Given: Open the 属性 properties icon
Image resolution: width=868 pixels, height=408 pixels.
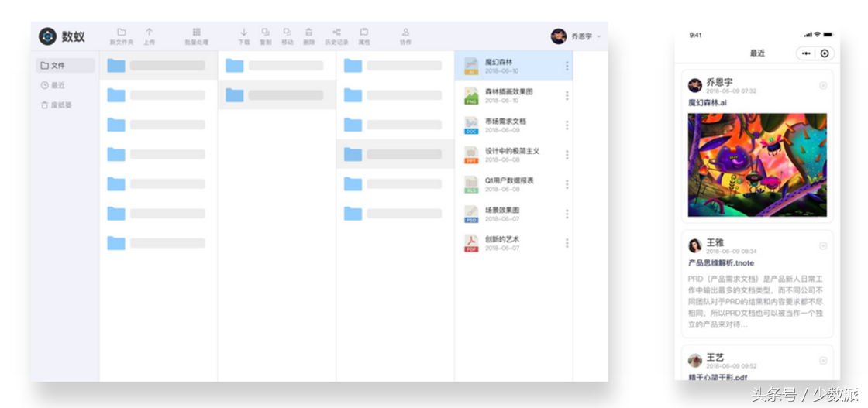Looking at the screenshot, I should tap(363, 32).
